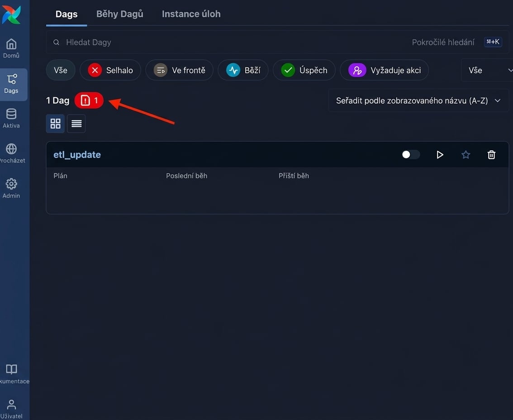Toggle the etl_update pause switch
513x420 pixels.
pos(411,154)
